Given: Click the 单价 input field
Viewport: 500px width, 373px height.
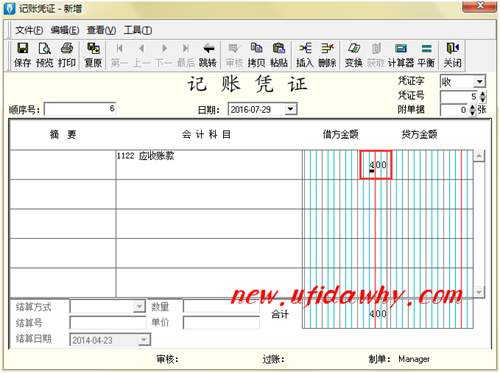Looking at the screenshot, I should pyautogui.click(x=221, y=323).
